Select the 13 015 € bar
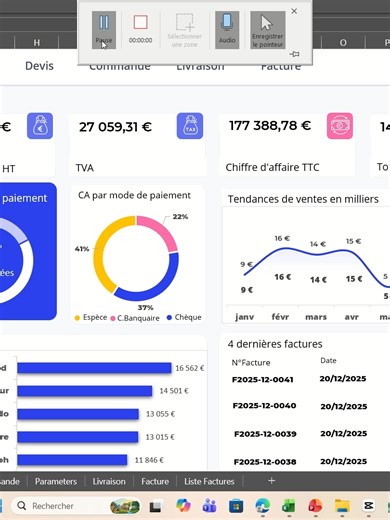This screenshot has height=520, width=390. [x=78, y=437]
